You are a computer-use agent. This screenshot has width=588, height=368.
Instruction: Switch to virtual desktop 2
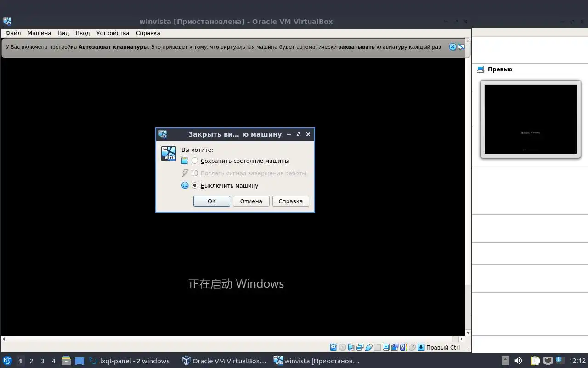pyautogui.click(x=31, y=361)
